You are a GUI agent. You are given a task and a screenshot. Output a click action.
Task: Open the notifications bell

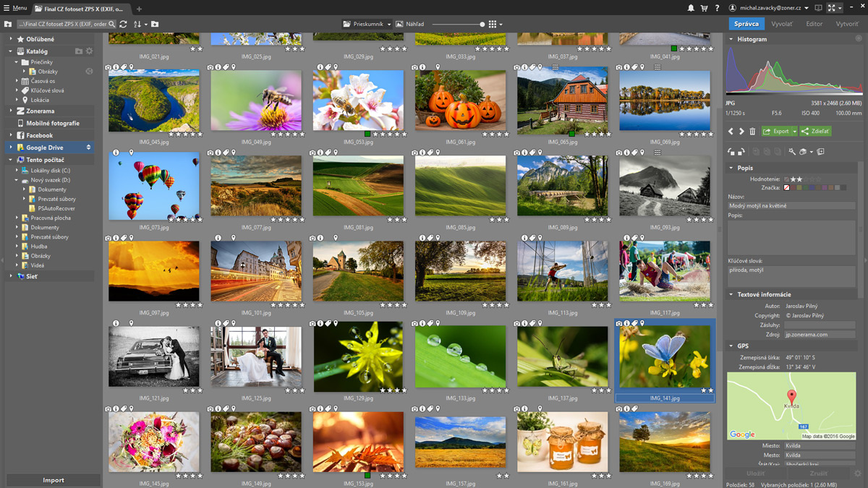click(691, 8)
